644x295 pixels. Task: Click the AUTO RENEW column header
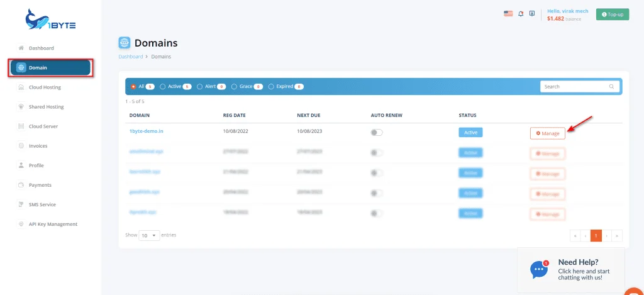(x=387, y=116)
